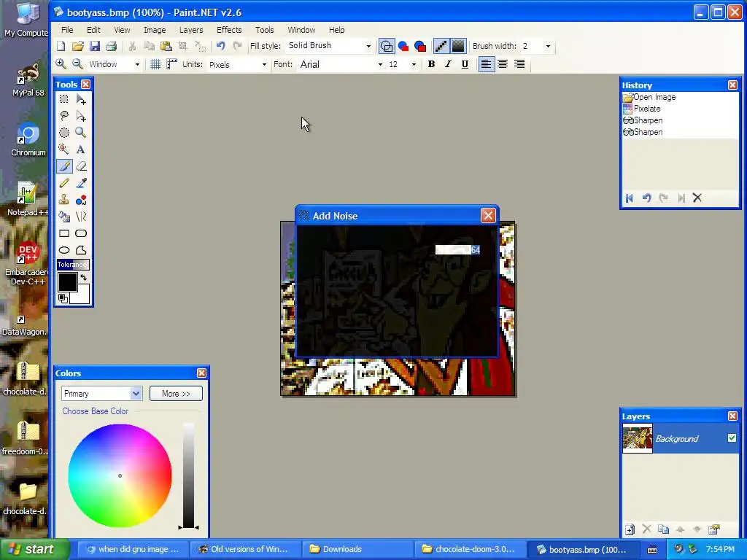
Task: Click the Open file toolbar icon
Action: (77, 46)
